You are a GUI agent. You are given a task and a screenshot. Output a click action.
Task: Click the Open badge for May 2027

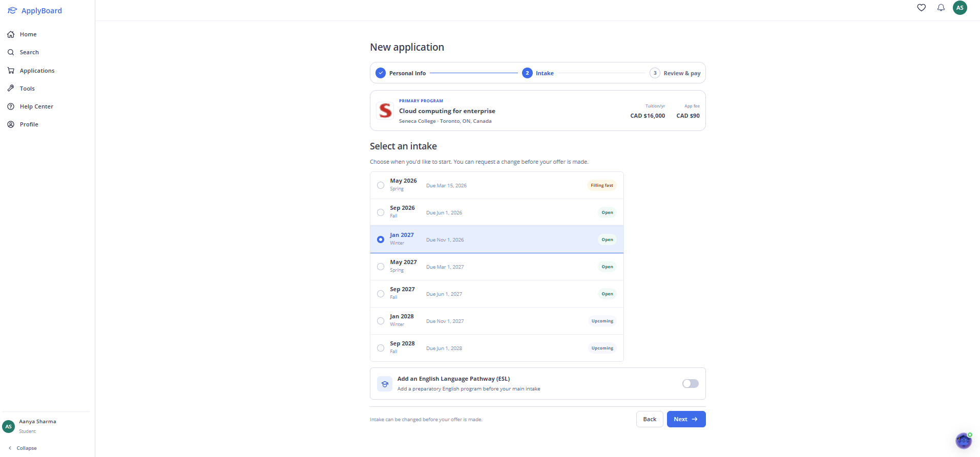(x=607, y=267)
